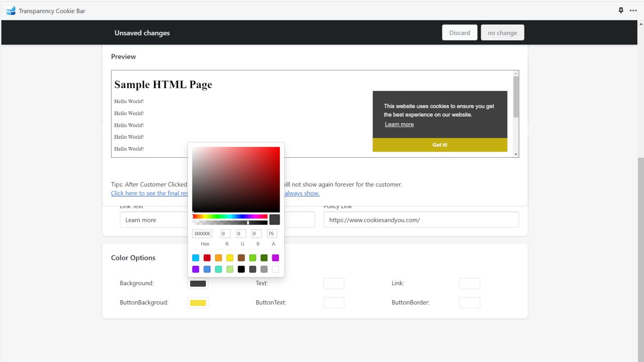Click the Transparency Cookie Bar app icon
644x362 pixels.
click(x=11, y=11)
